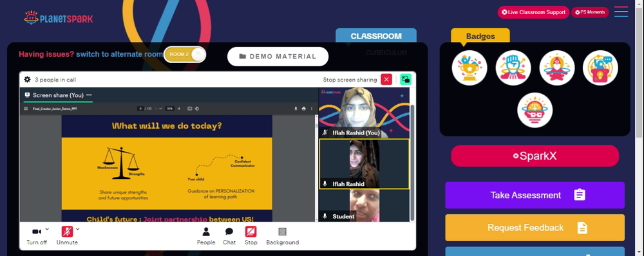Open PS Moments

tap(590, 12)
